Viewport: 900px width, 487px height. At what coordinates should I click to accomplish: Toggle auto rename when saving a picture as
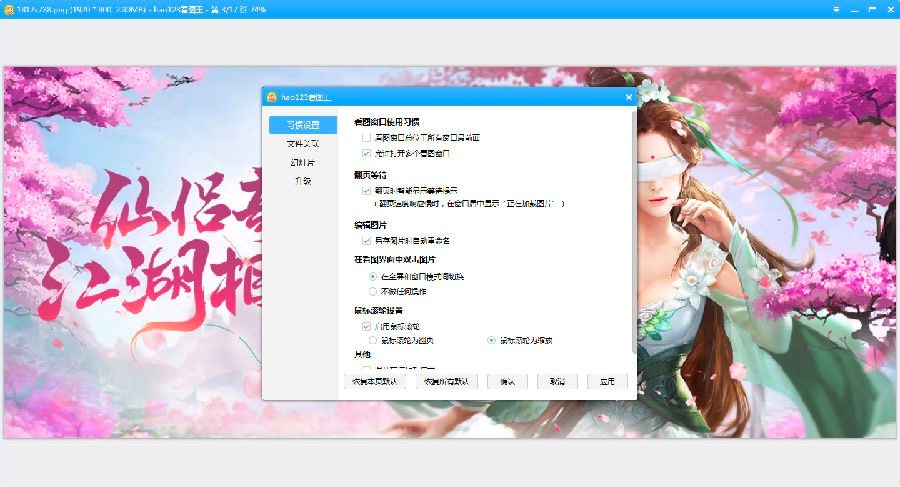(x=366, y=240)
